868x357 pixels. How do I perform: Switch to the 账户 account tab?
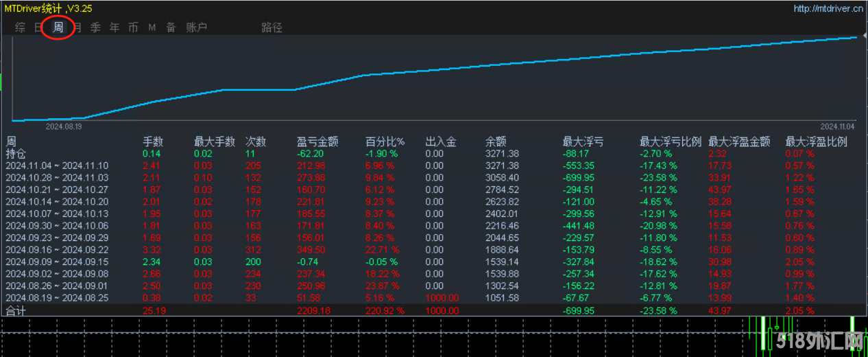pyautogui.click(x=197, y=27)
